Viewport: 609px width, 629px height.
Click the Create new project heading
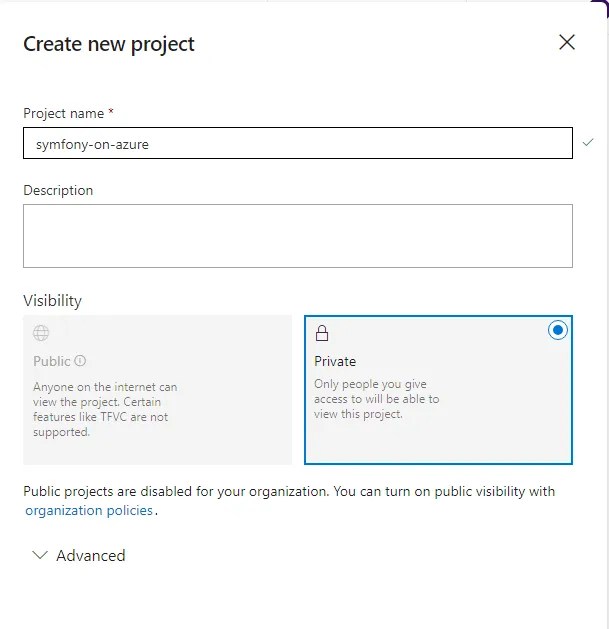pyautogui.click(x=109, y=44)
